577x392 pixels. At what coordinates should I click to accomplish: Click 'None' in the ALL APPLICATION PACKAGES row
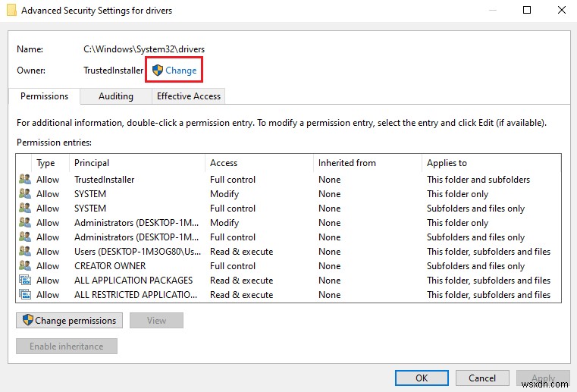(329, 280)
